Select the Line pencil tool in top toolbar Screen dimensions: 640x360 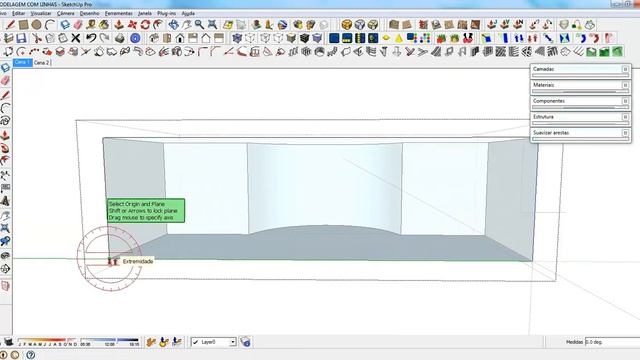[10, 25]
